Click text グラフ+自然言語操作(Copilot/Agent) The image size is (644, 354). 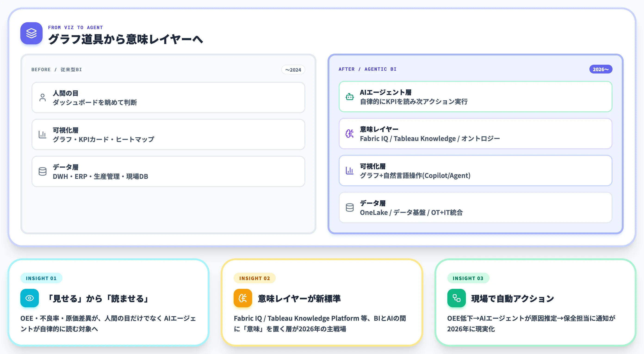[415, 176]
